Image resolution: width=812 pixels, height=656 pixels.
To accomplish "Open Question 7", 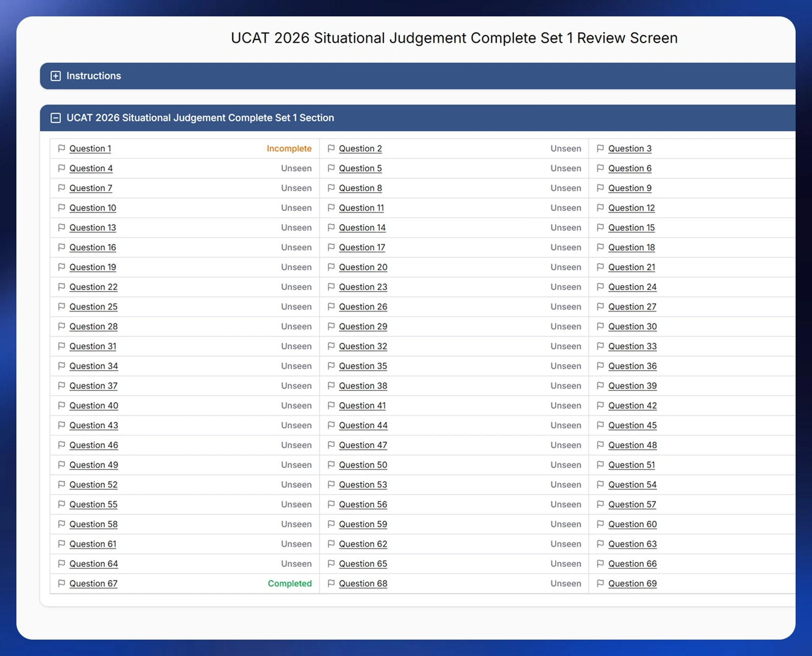I will click(91, 188).
